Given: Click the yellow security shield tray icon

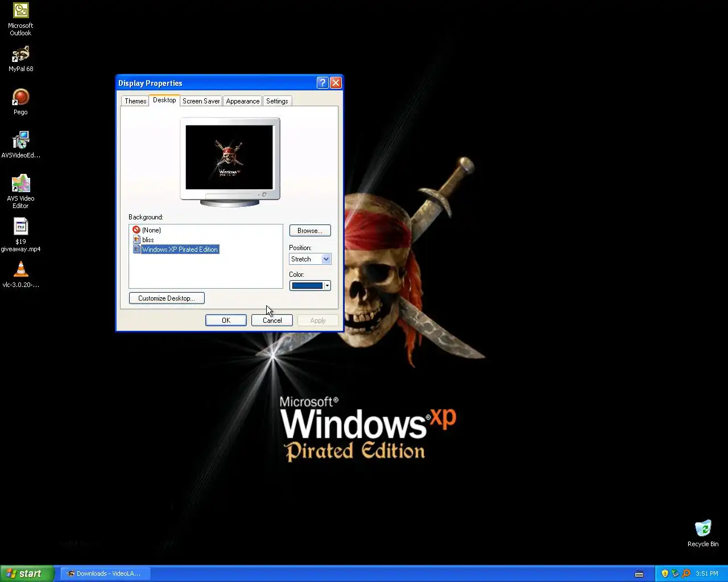Looking at the screenshot, I should (665, 573).
